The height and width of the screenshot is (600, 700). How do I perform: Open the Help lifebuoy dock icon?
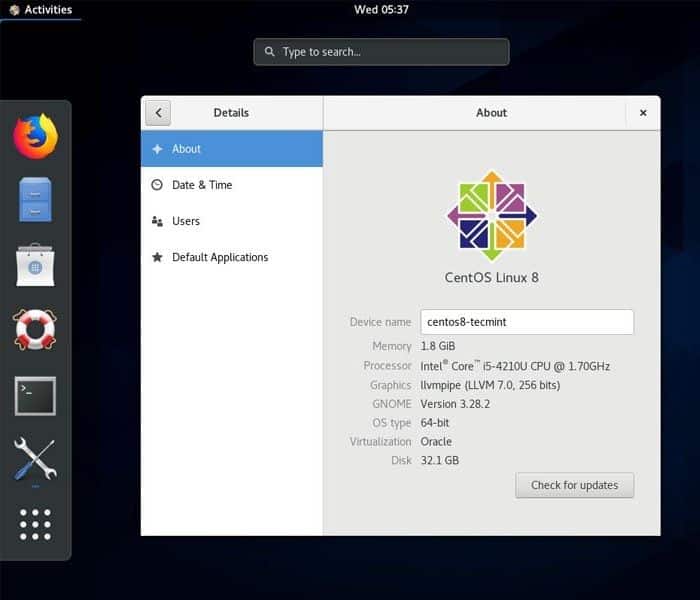(x=35, y=329)
